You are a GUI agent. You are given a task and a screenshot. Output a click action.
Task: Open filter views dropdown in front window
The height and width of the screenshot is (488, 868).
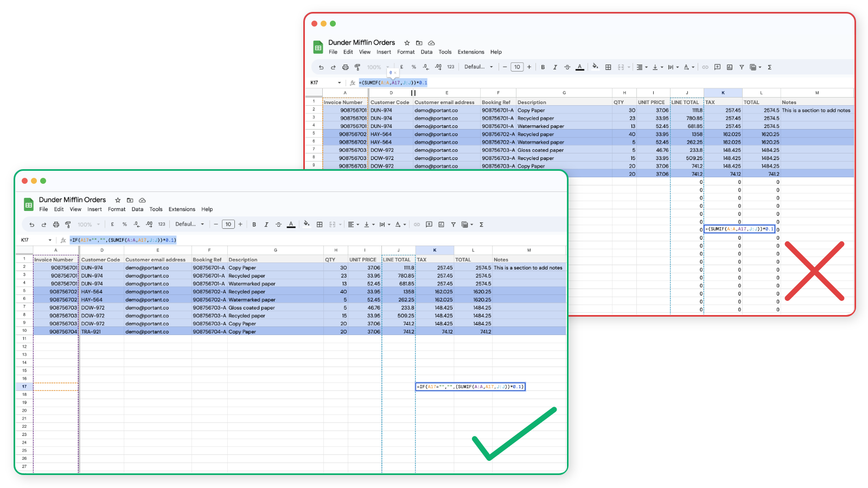pyautogui.click(x=467, y=224)
